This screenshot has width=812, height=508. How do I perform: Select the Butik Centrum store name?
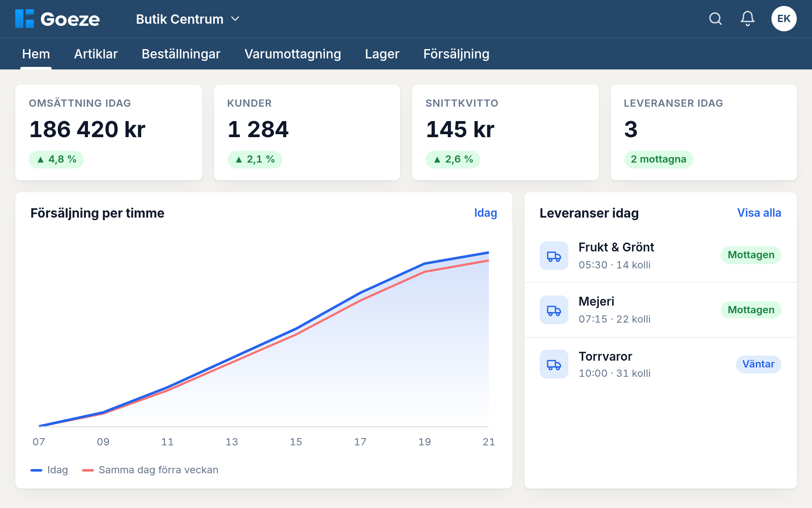coord(180,19)
